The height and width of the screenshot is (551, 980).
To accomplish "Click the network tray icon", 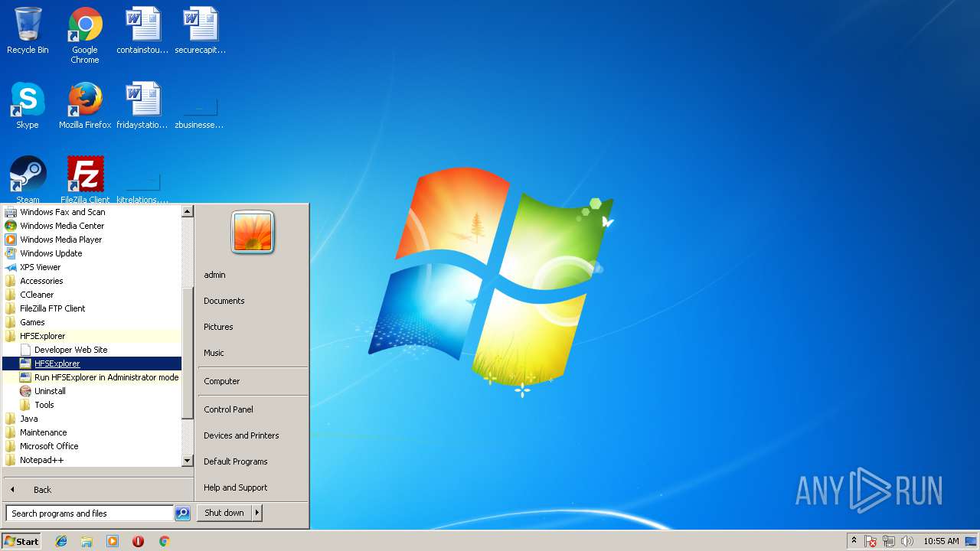I will tap(889, 541).
